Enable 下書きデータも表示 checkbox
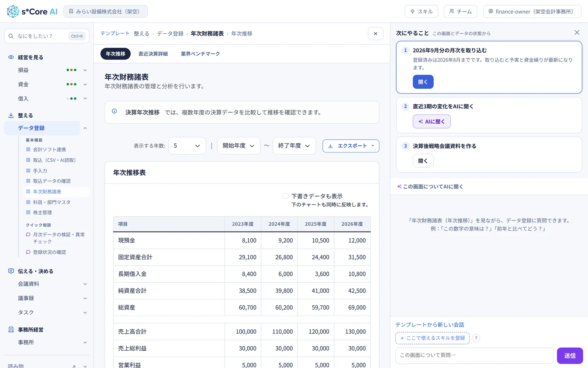588x368 pixels. 286,196
